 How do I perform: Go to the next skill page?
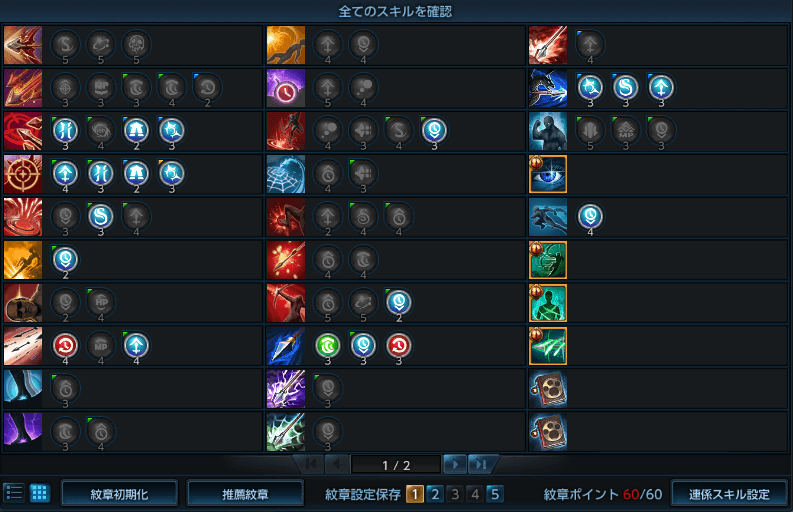click(x=455, y=464)
